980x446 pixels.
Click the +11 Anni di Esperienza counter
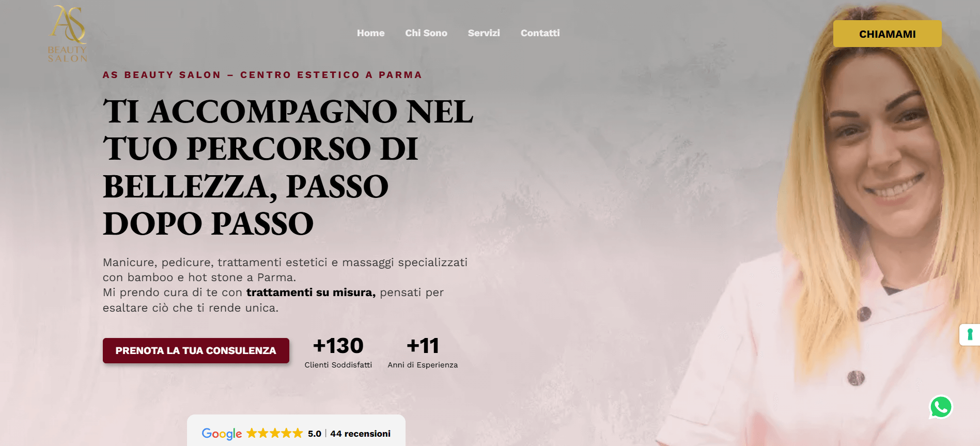coord(423,352)
